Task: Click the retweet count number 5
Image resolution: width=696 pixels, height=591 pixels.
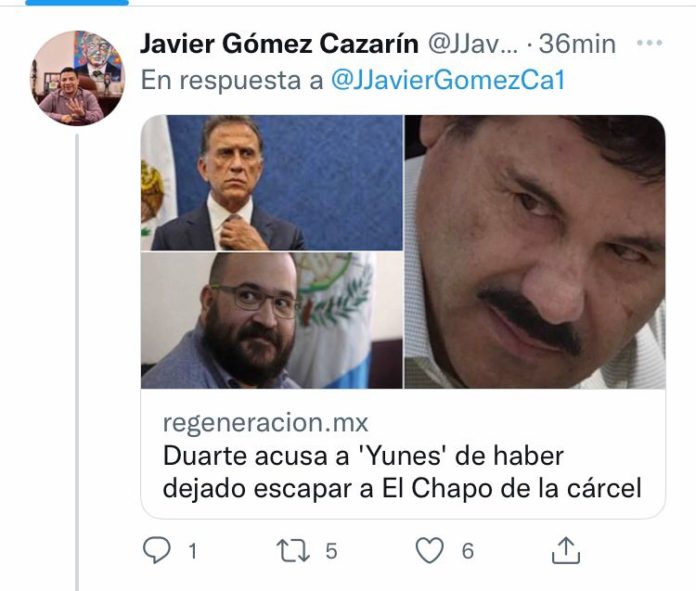Action: pyautogui.click(x=331, y=551)
